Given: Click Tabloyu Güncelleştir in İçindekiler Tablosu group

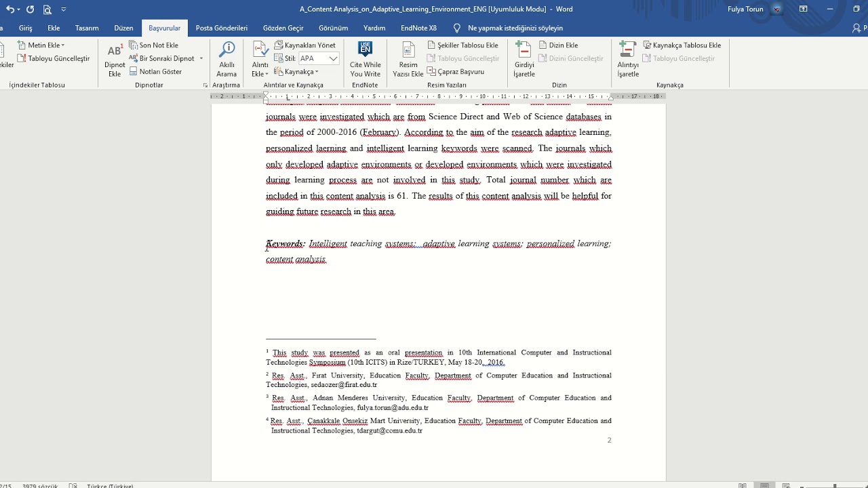Looking at the screenshot, I should point(54,58).
